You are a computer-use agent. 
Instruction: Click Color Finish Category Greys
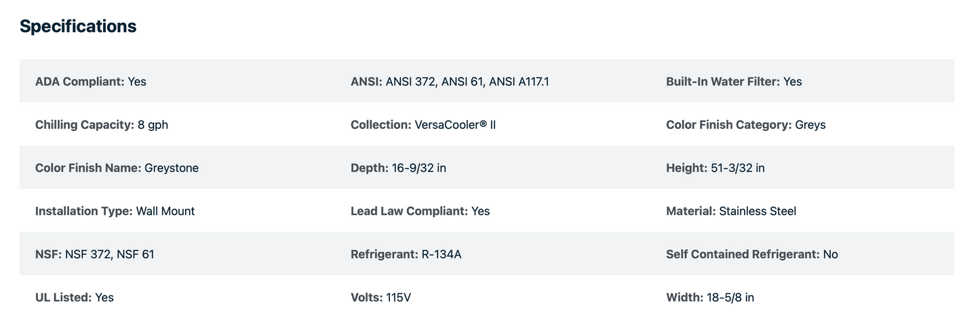tap(745, 125)
